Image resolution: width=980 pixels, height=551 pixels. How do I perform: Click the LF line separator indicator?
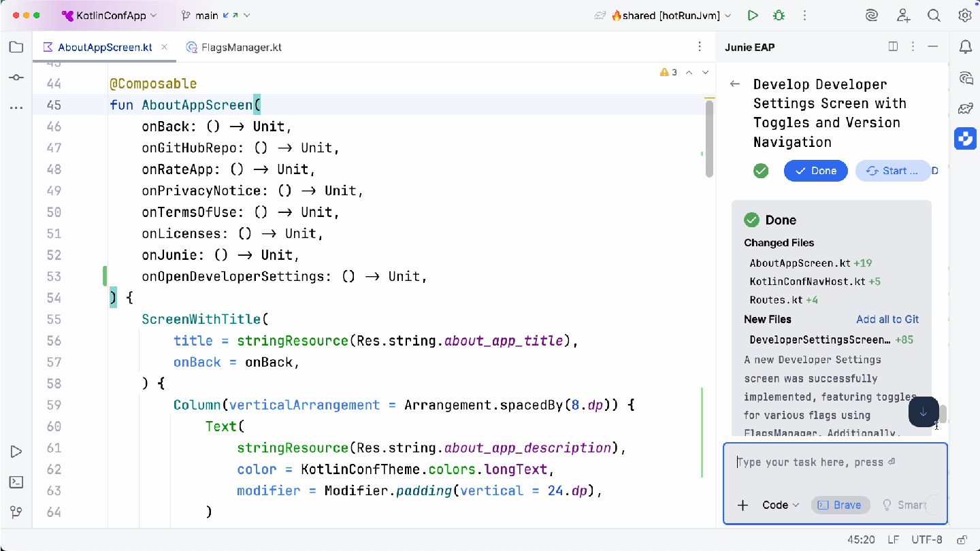(x=893, y=540)
